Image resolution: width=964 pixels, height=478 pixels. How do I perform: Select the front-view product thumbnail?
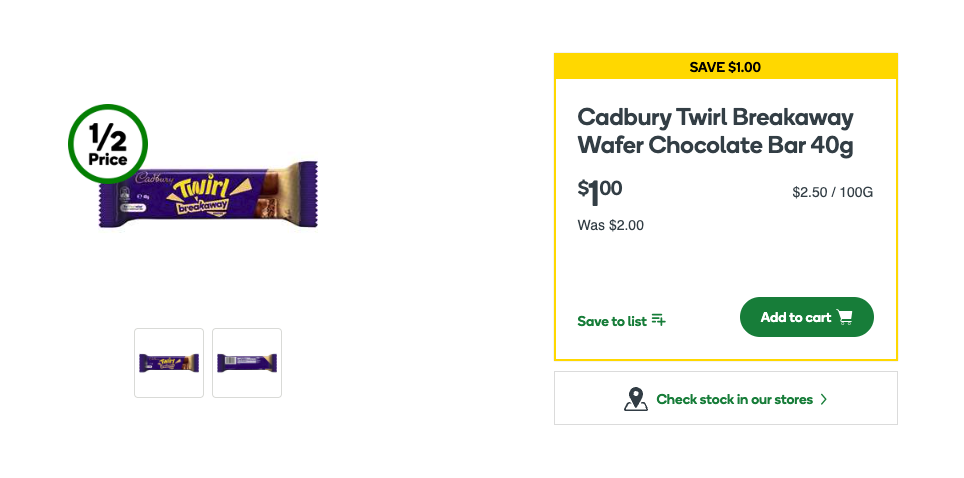click(x=169, y=363)
